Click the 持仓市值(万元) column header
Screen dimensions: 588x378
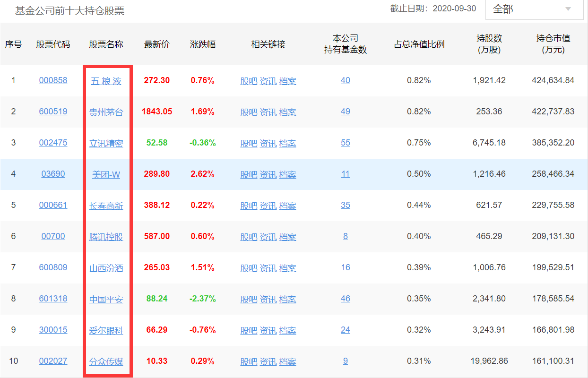point(553,44)
